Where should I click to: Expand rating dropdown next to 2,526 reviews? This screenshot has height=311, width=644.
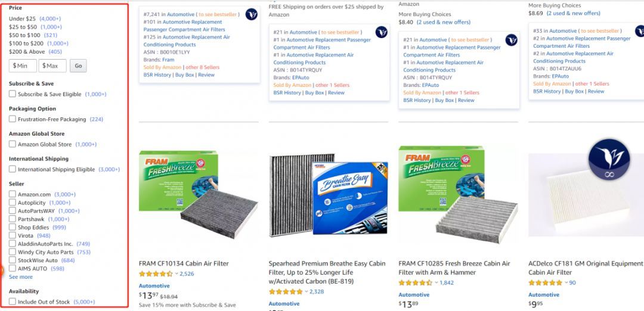177,273
